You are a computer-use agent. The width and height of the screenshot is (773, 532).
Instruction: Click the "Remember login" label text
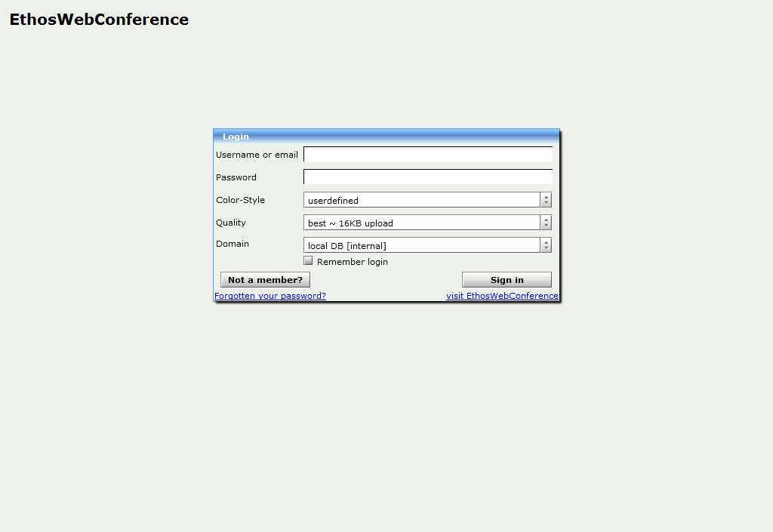click(352, 262)
